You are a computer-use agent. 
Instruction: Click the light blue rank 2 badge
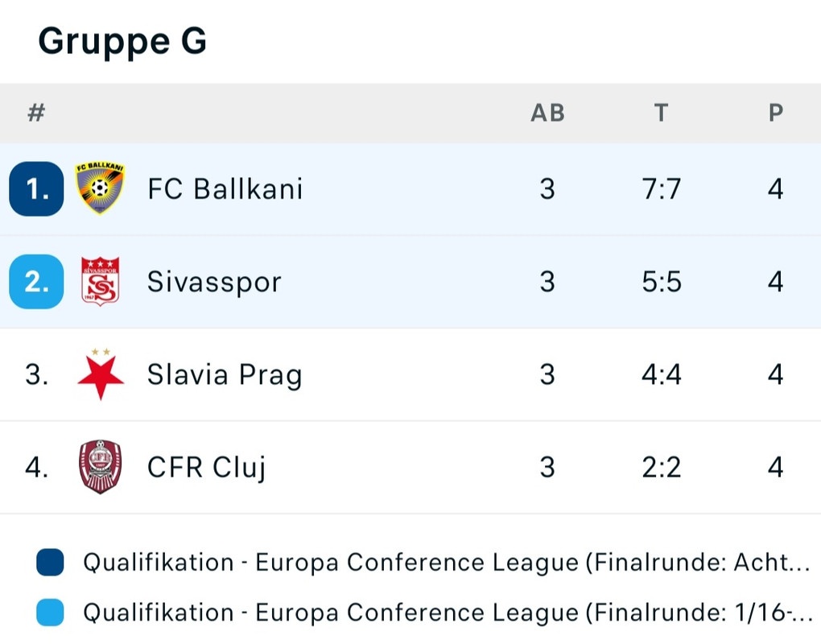coord(36,282)
